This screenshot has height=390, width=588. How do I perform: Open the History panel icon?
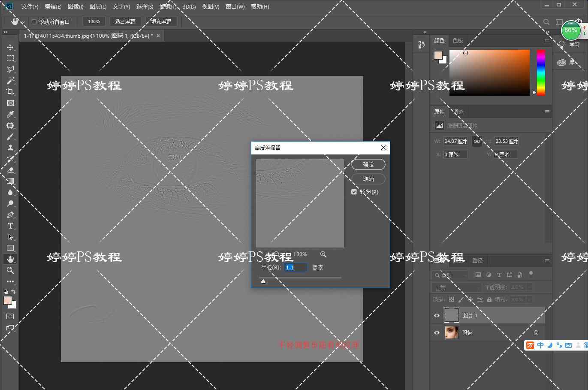(x=421, y=45)
